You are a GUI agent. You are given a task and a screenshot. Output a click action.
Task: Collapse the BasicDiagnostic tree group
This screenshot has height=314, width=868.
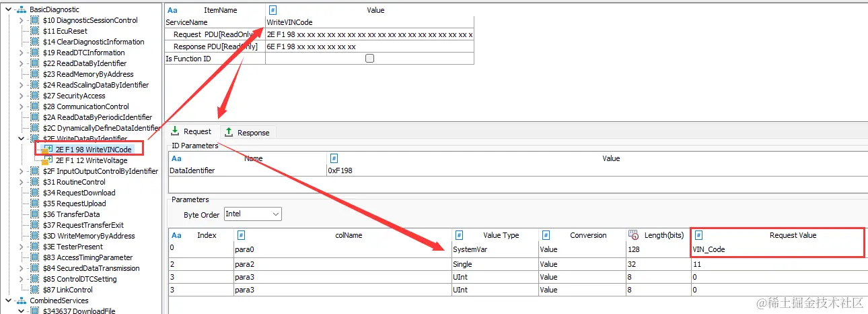pyautogui.click(x=7, y=9)
